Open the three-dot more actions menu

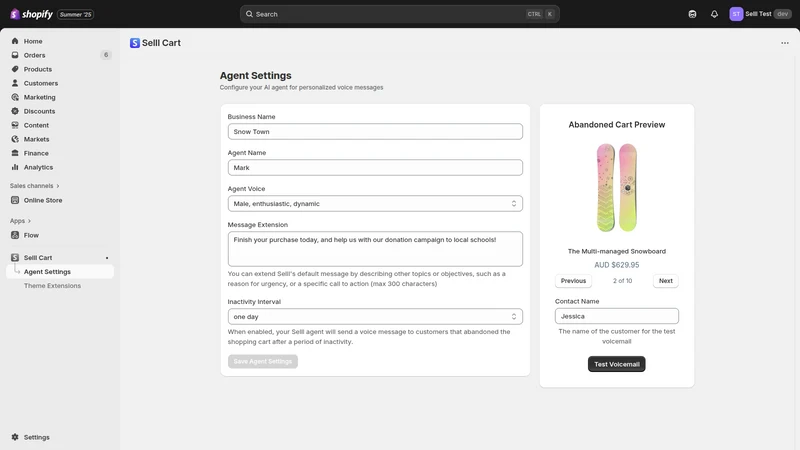[x=785, y=43]
